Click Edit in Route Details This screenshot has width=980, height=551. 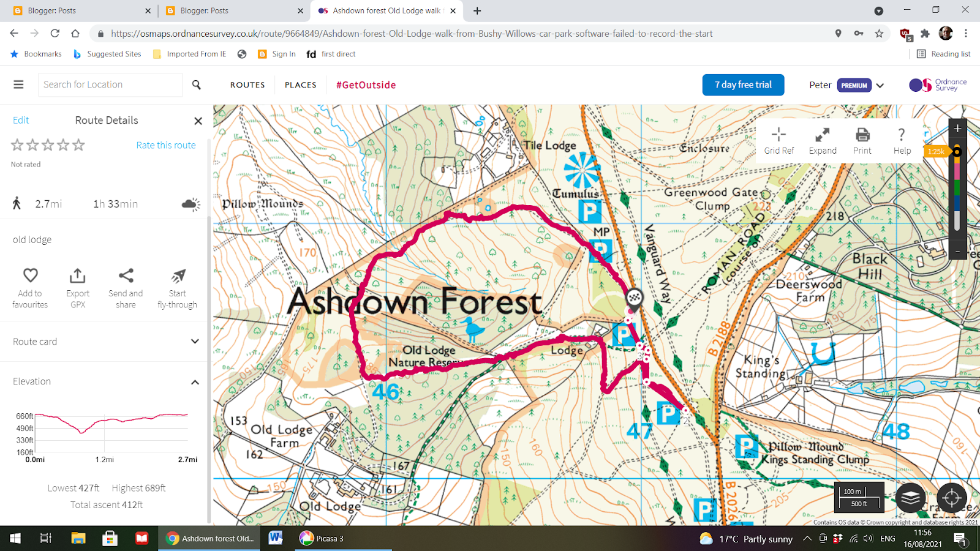point(21,120)
